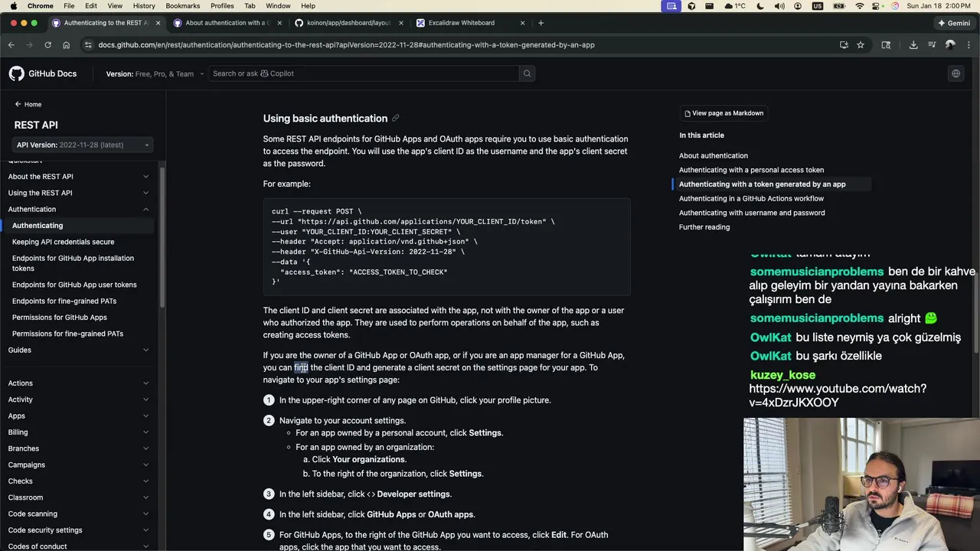The height and width of the screenshot is (551, 980).
Task: Open Permissions for GitHub Apps page
Action: click(60, 318)
